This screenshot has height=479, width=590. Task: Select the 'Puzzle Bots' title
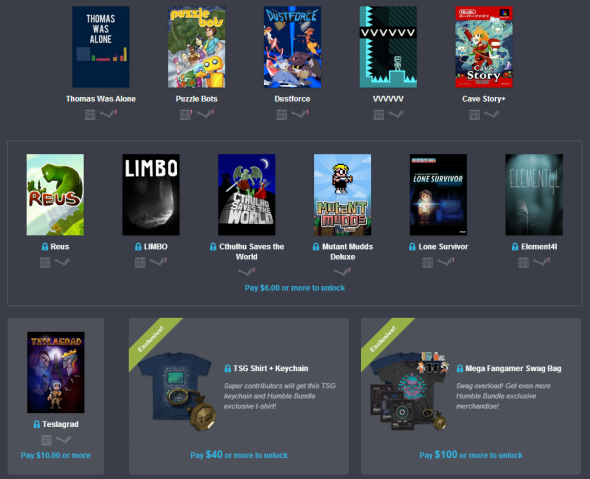[x=196, y=99]
